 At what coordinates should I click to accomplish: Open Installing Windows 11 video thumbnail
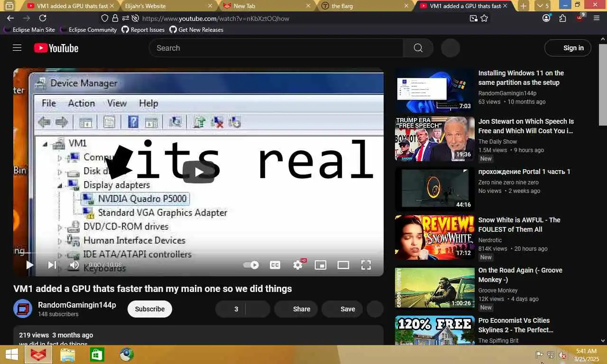point(435,91)
